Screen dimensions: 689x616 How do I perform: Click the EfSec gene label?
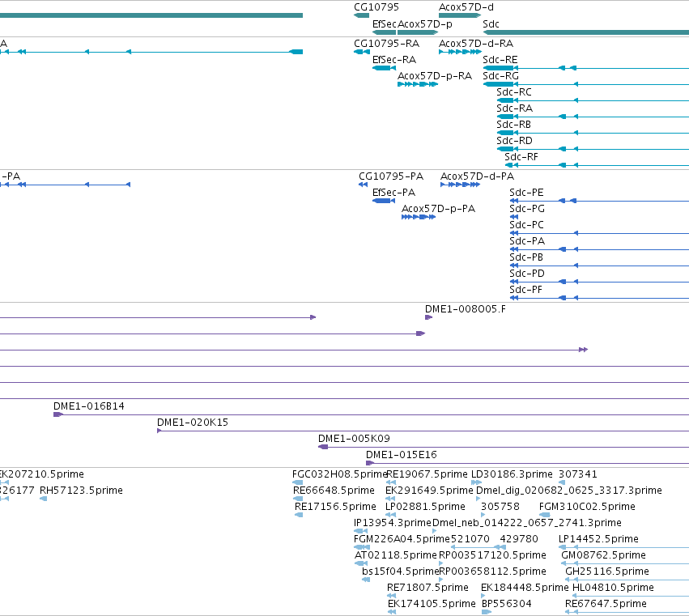point(384,24)
